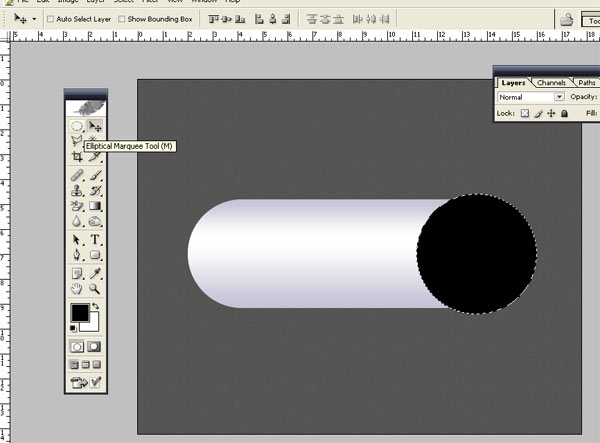Select the Crop tool
Image resolution: width=600 pixels, height=443 pixels.
[77, 156]
